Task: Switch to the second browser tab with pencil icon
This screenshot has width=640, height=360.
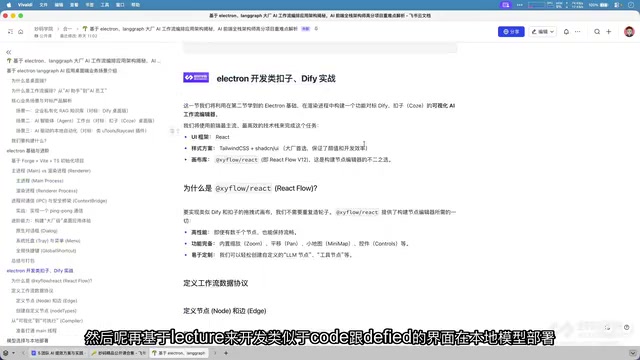Action: point(118,353)
